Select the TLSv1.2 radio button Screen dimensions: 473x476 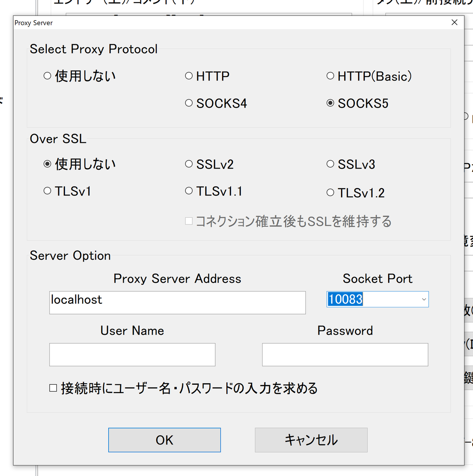(330, 193)
